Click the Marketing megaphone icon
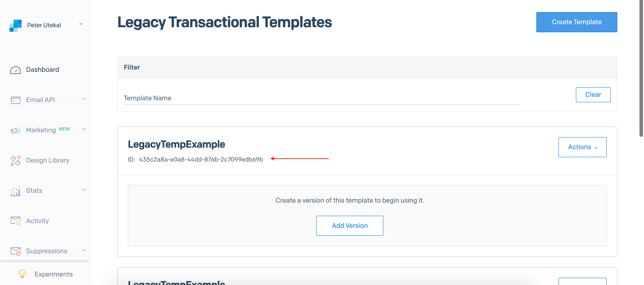The width and height of the screenshot is (644, 285). click(15, 131)
